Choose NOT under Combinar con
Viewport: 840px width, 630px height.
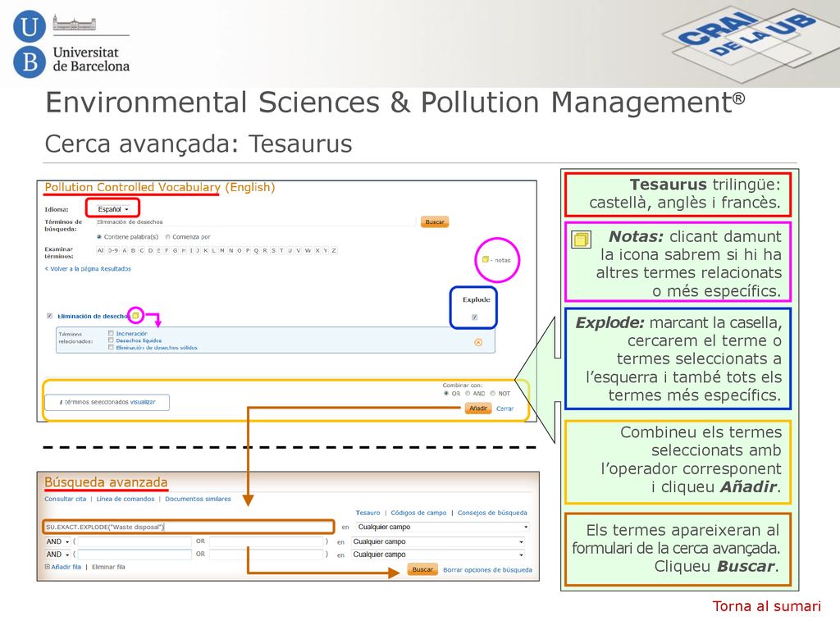(x=493, y=393)
